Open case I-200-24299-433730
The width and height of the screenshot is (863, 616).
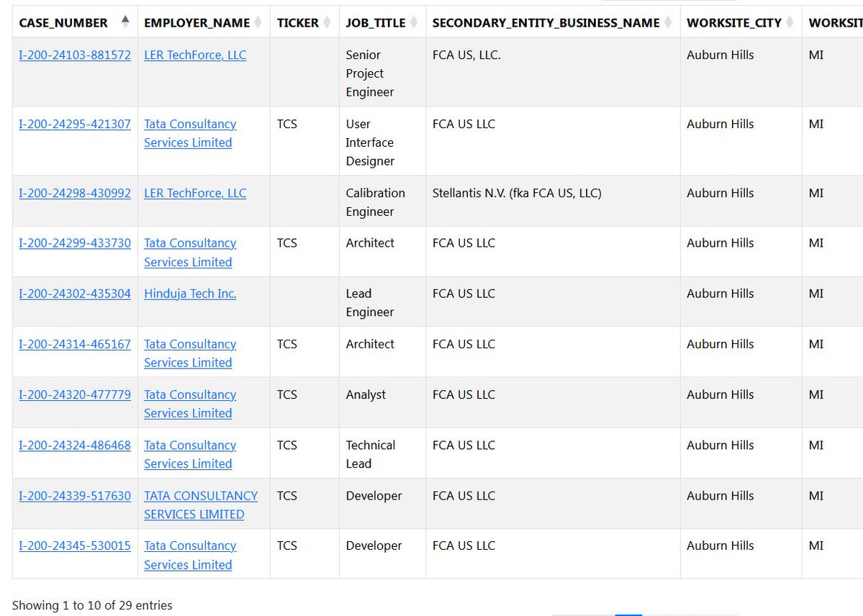point(75,243)
